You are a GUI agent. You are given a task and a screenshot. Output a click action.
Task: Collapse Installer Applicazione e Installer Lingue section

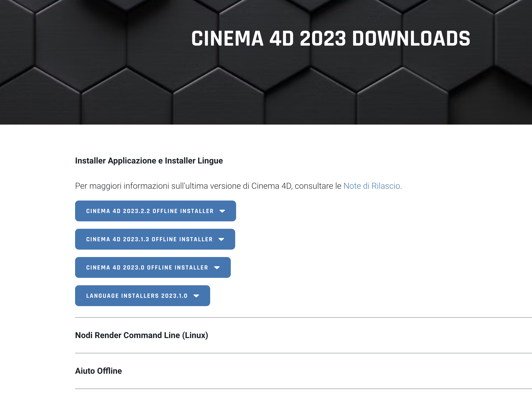[x=149, y=161]
